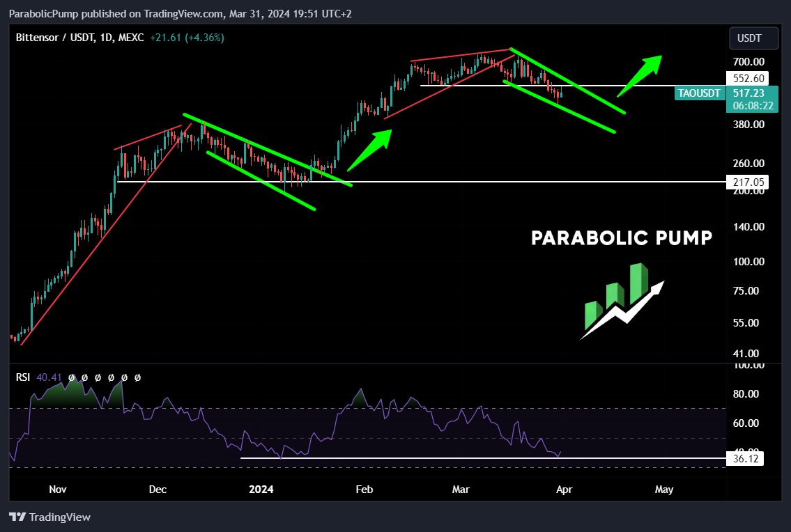Click the 06:08:22 candle countdown timer
This screenshot has height=532, width=791.
tap(753, 105)
